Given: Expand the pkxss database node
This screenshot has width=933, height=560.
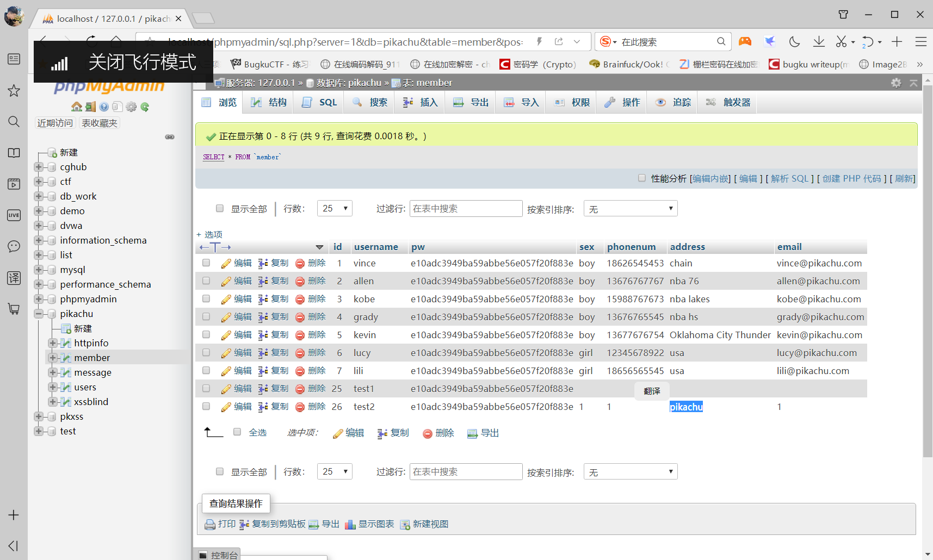Looking at the screenshot, I should tap(38, 416).
